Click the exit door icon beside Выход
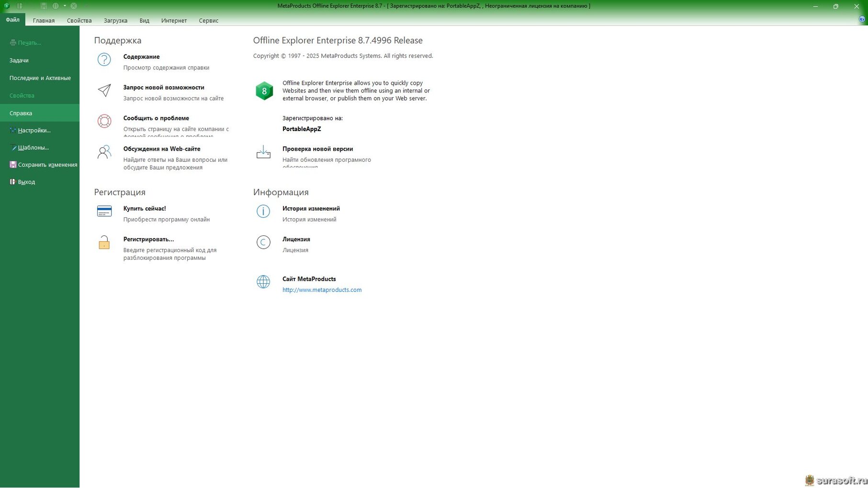The width and height of the screenshot is (868, 488). (13, 182)
